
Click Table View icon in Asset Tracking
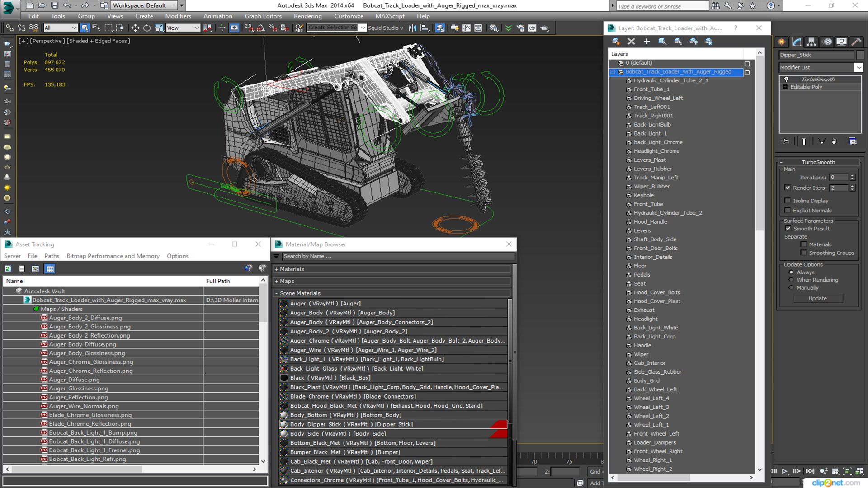(50, 268)
